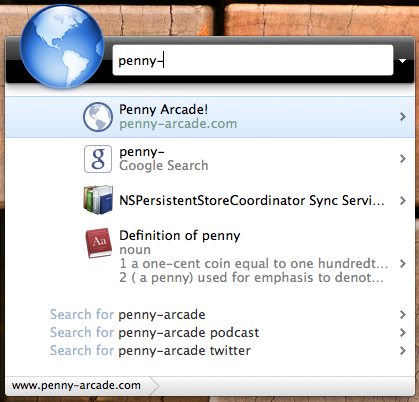Select the penny- Google Search row
This screenshot has width=419, height=402.
tap(210, 159)
